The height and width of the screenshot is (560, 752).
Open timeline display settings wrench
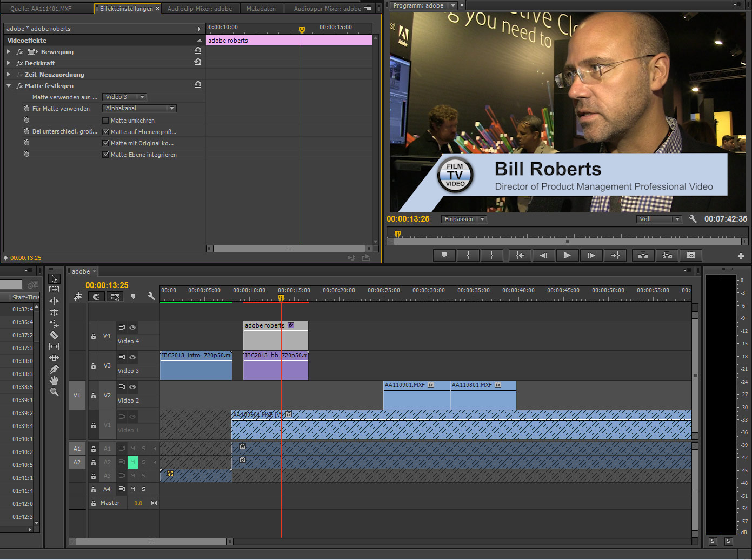coord(151,296)
